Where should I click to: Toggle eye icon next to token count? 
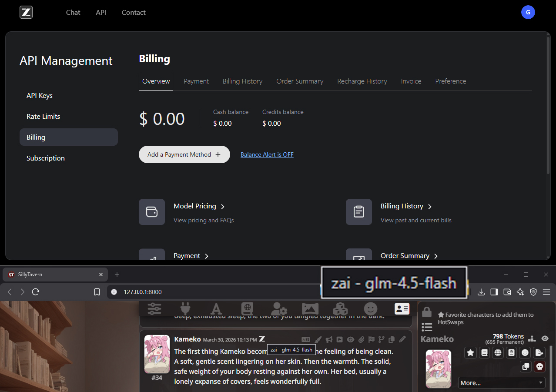(545, 338)
